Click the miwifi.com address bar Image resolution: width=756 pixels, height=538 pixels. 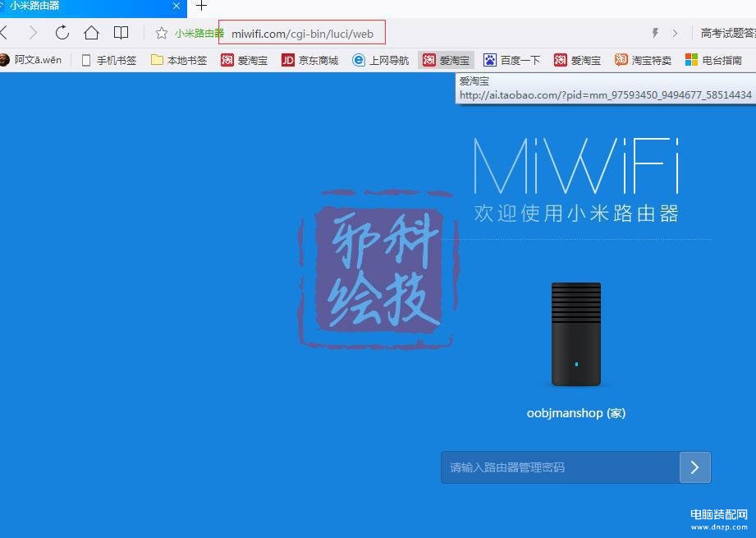click(302, 34)
